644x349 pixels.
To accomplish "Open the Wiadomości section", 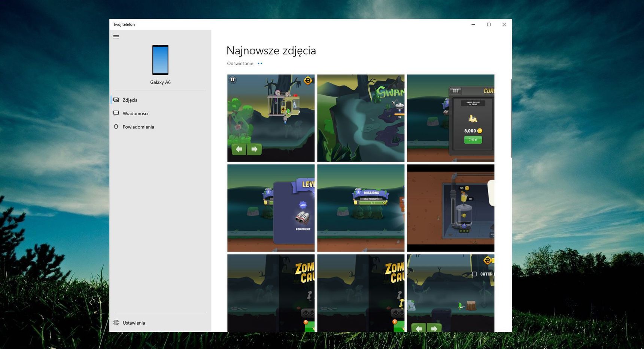I will pos(160,113).
